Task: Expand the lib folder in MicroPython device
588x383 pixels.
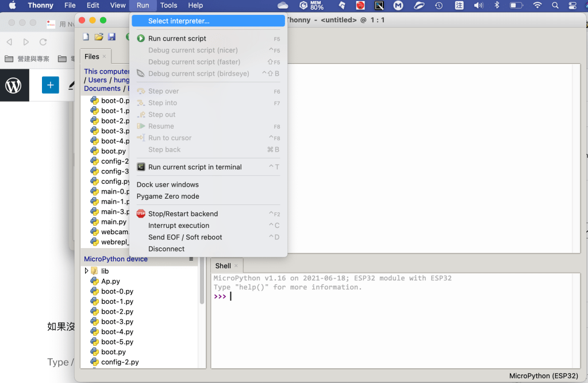Action: [86, 271]
